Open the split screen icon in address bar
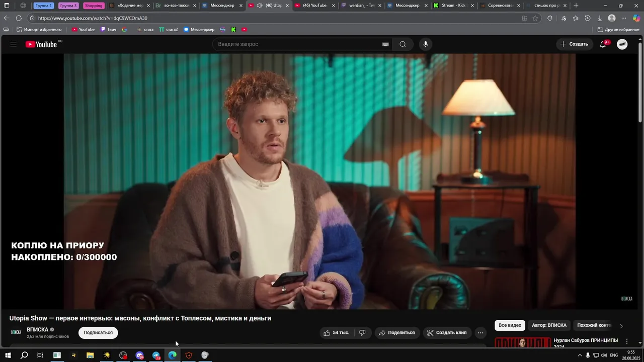The width and height of the screenshot is (644, 362). (x=525, y=18)
